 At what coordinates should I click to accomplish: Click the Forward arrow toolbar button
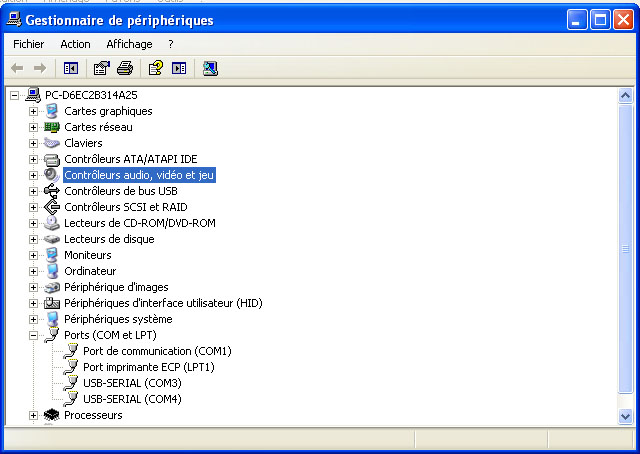tap(40, 68)
